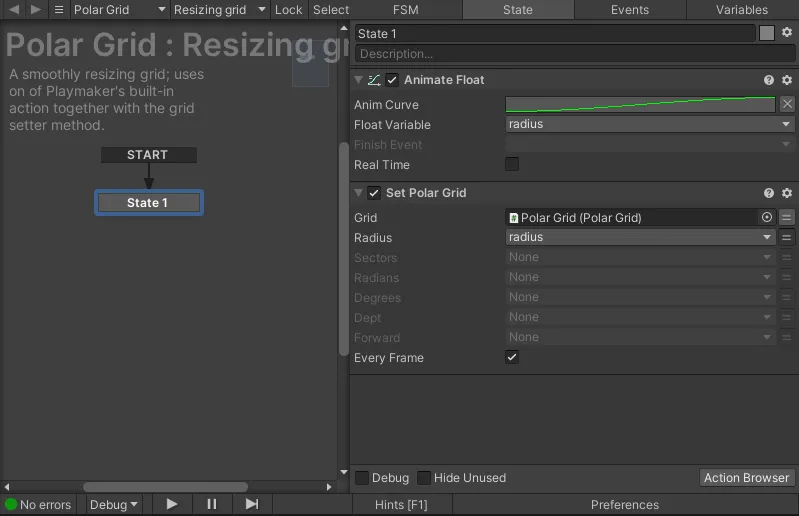The image size is (799, 516).
Task: Toggle variable mode for Grid field
Action: click(787, 218)
